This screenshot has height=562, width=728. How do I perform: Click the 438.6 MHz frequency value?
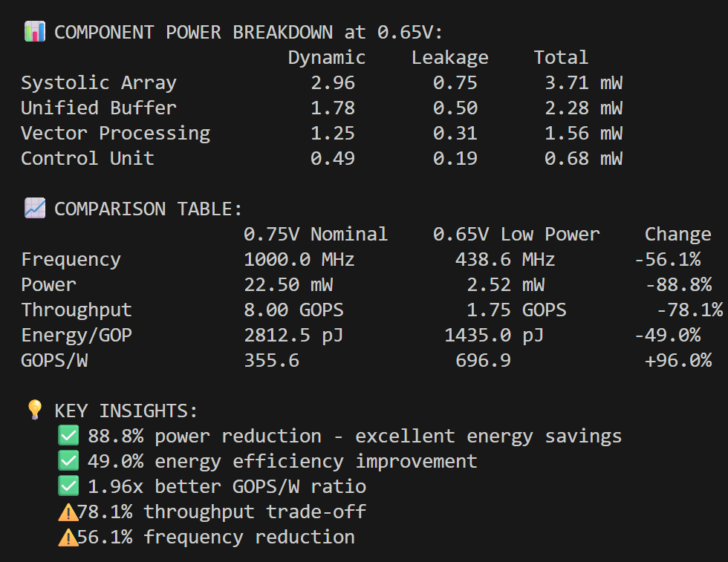click(x=505, y=259)
